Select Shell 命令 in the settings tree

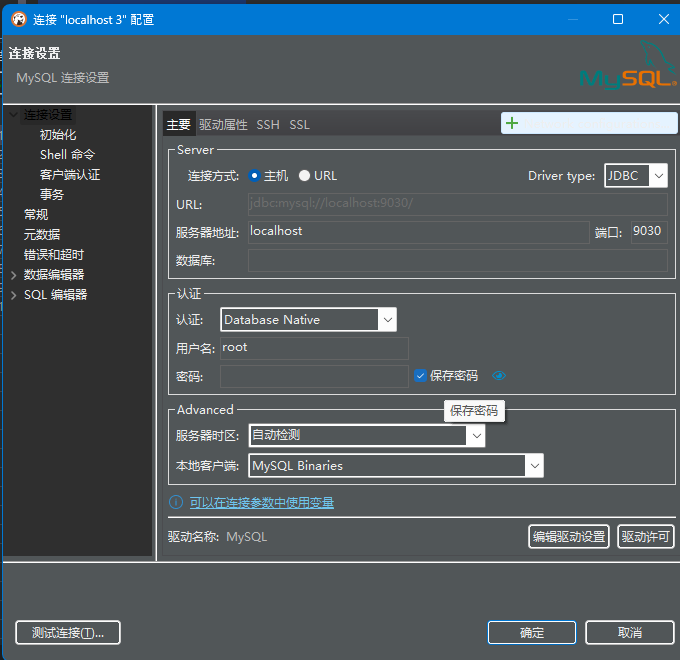pyautogui.click(x=67, y=155)
